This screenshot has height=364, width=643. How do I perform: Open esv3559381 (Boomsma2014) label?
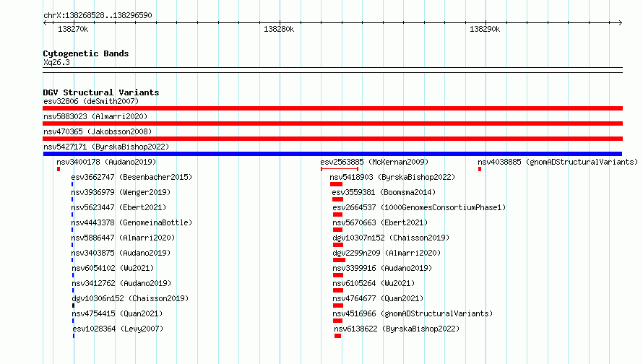point(384,192)
